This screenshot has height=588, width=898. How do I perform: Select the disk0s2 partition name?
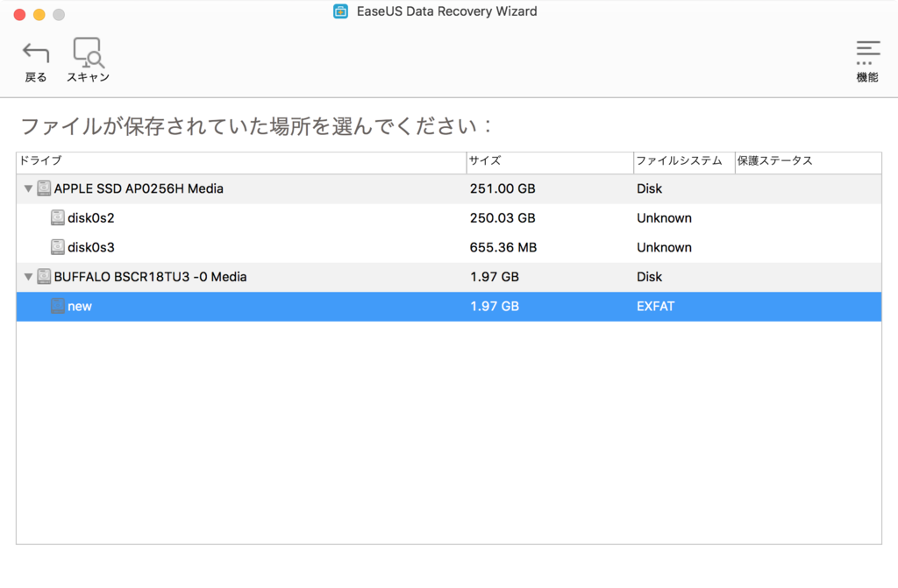pos(91,218)
